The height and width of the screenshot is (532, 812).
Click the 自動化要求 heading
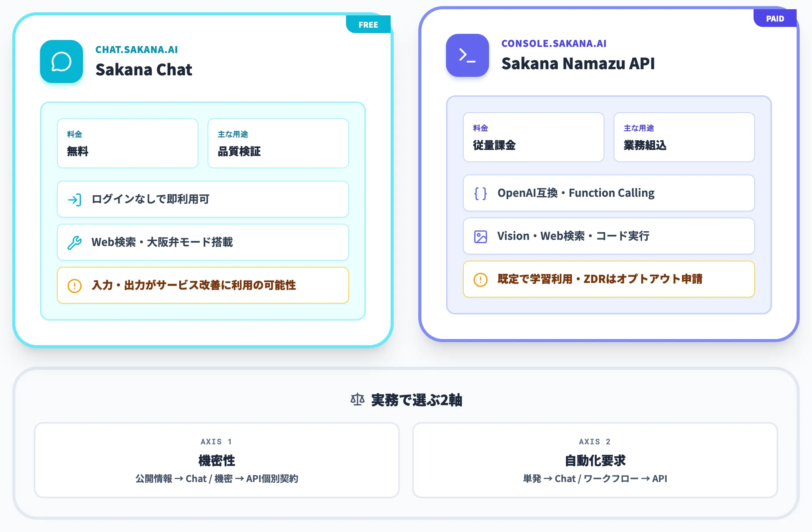click(x=595, y=460)
